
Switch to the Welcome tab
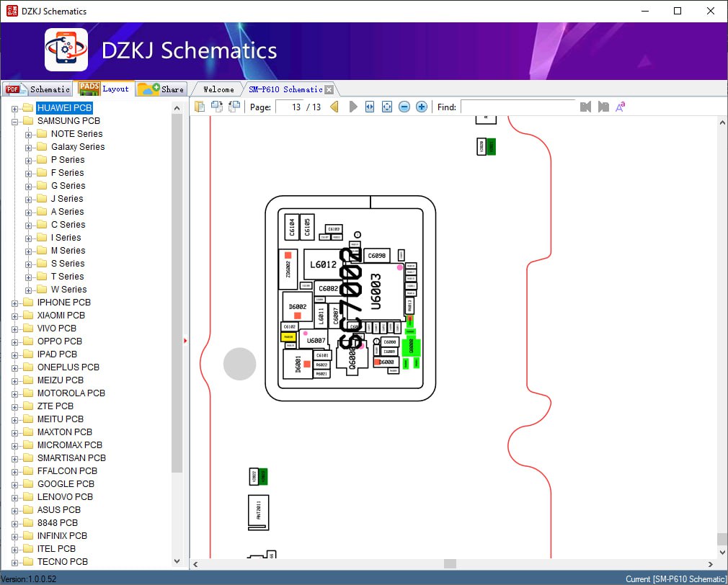pos(218,89)
